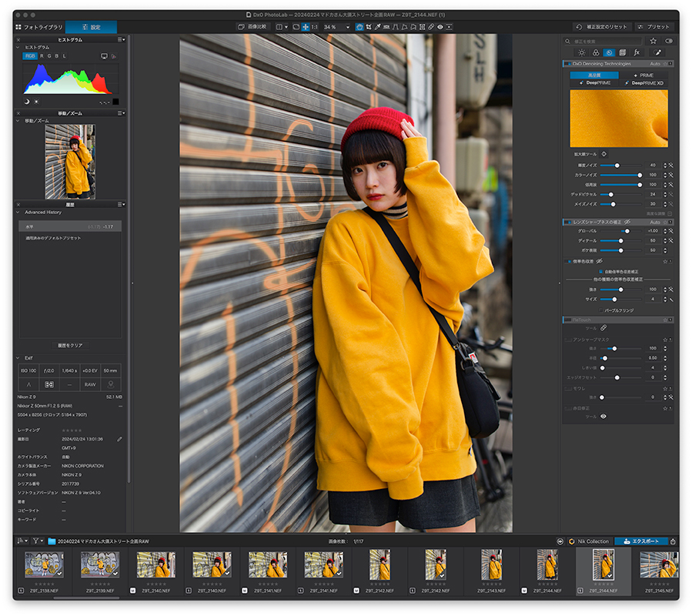Viewport: 692px width, 616px height.
Task: Collapse the Histogram section chevron
Action: pos(18,47)
